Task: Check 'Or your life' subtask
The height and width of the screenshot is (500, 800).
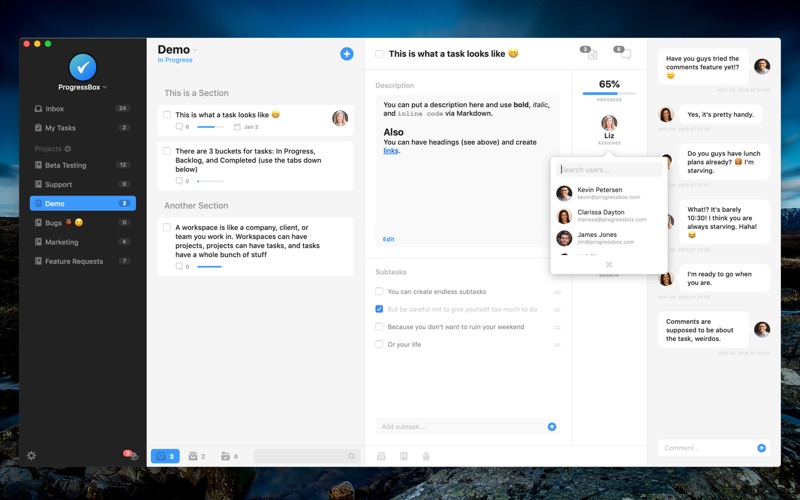Action: point(379,344)
